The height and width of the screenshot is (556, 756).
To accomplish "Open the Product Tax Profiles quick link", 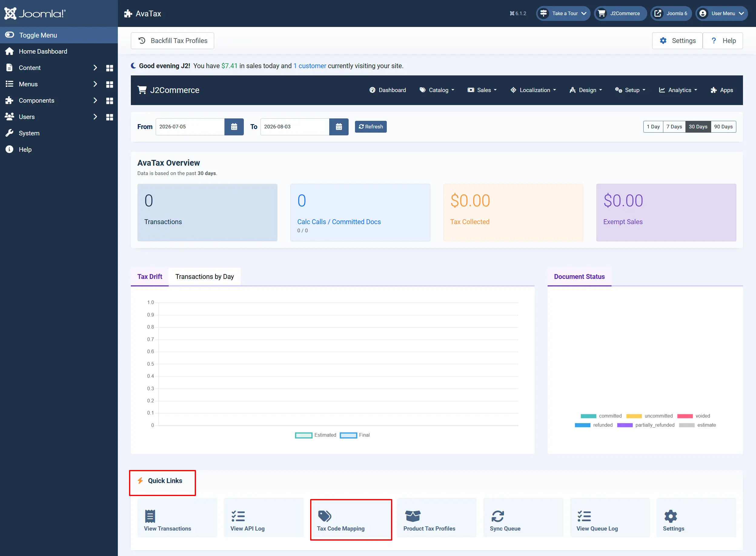I will click(x=437, y=518).
